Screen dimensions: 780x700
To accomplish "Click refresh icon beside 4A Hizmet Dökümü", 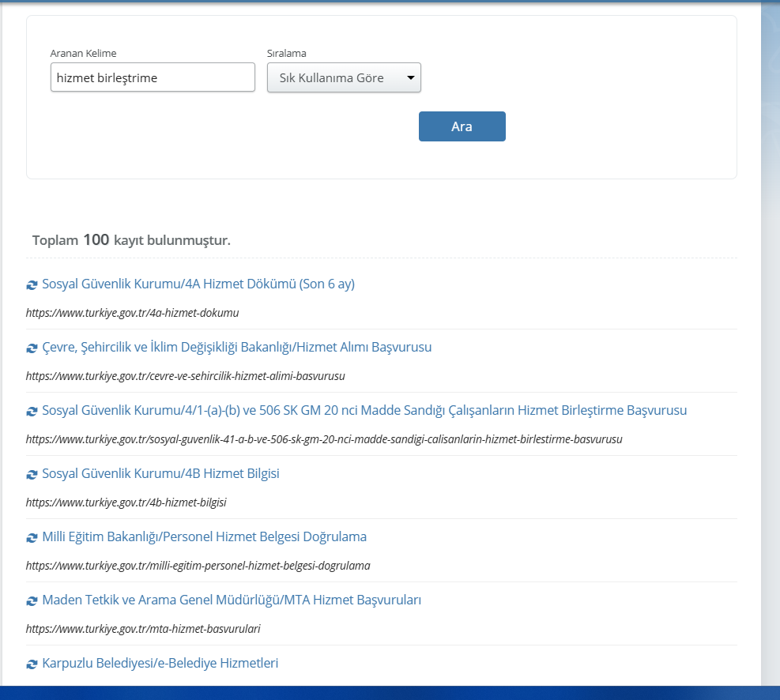I will [x=32, y=285].
